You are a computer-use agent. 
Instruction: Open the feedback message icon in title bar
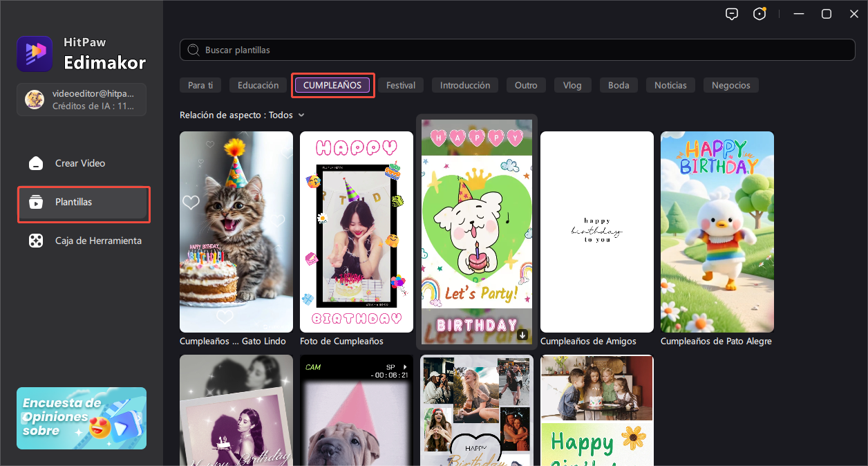click(x=732, y=14)
